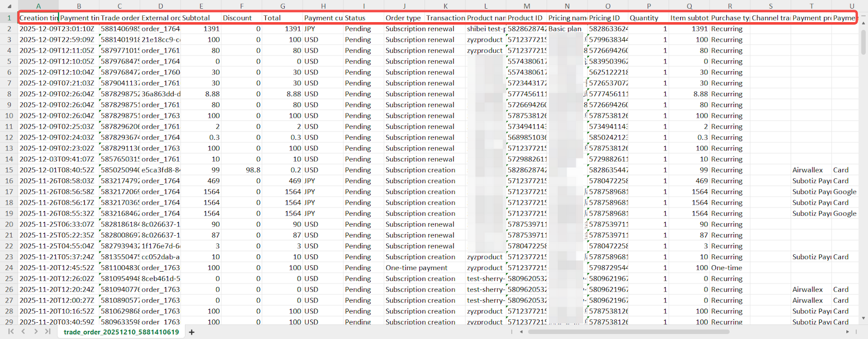Add a new sheet with plus icon
The height and width of the screenshot is (339, 868).
(x=192, y=332)
